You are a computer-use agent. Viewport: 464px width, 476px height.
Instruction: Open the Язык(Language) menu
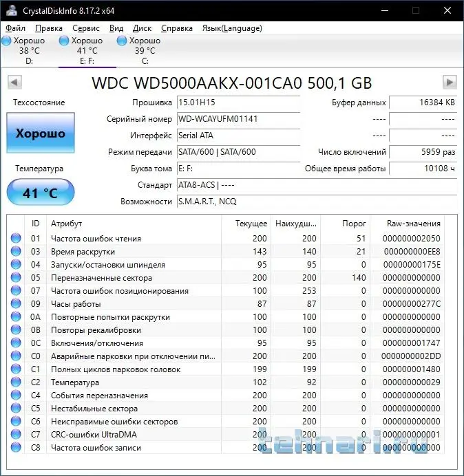[231, 28]
